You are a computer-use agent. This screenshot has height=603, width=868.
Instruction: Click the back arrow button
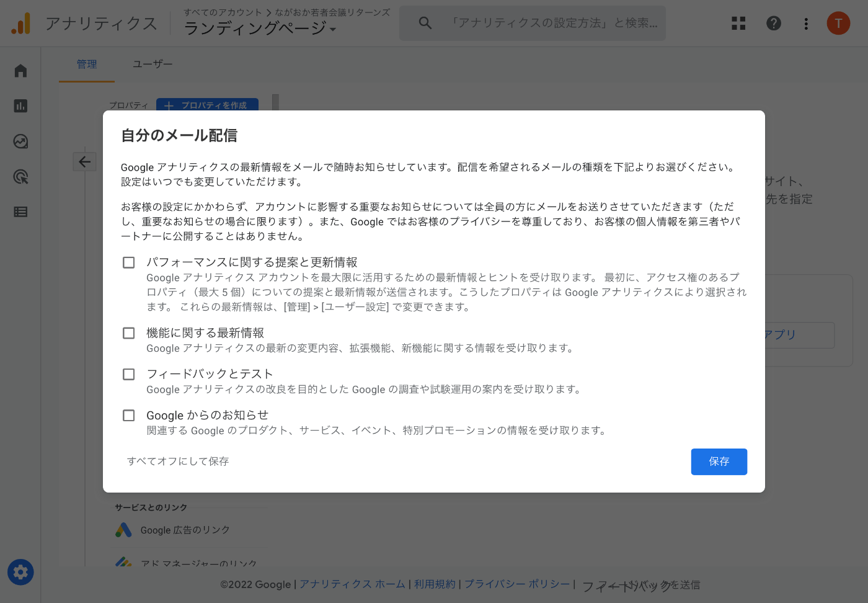point(85,162)
